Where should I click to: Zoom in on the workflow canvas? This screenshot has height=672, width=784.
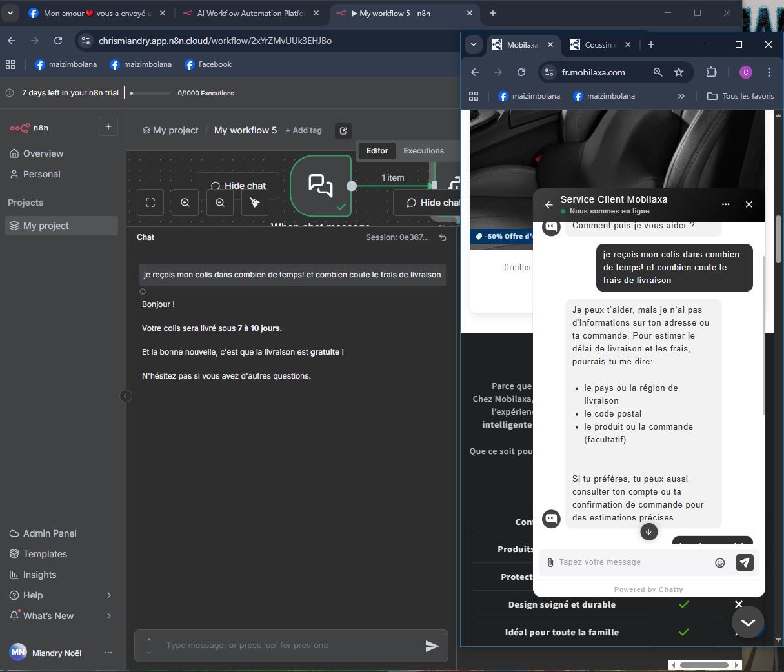pos(185,203)
